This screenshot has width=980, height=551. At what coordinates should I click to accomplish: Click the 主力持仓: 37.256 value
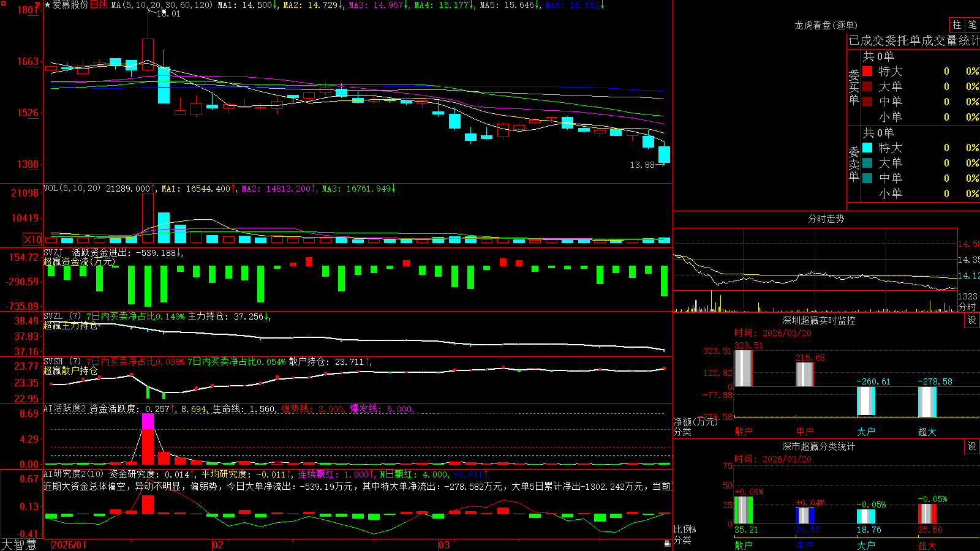(225, 317)
